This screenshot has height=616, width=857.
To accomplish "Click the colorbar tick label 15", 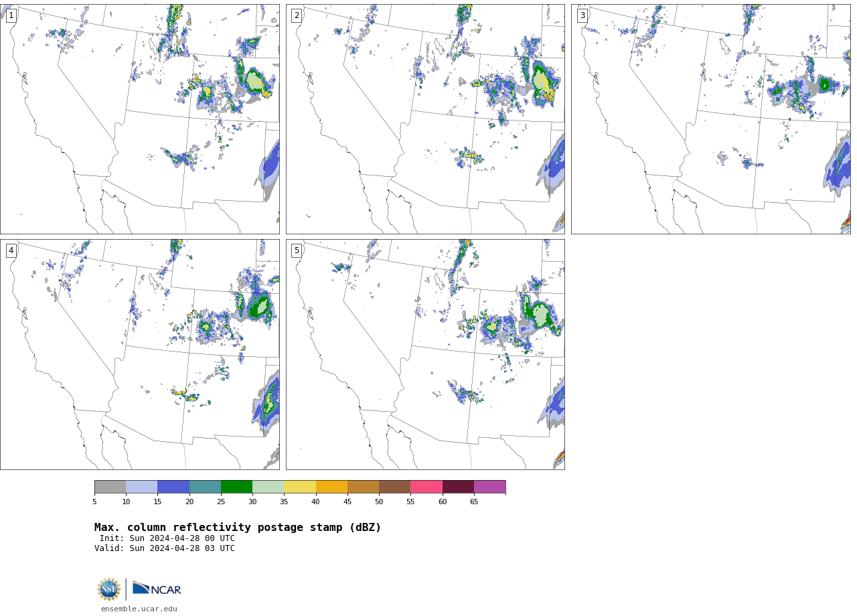I will pyautogui.click(x=158, y=502).
